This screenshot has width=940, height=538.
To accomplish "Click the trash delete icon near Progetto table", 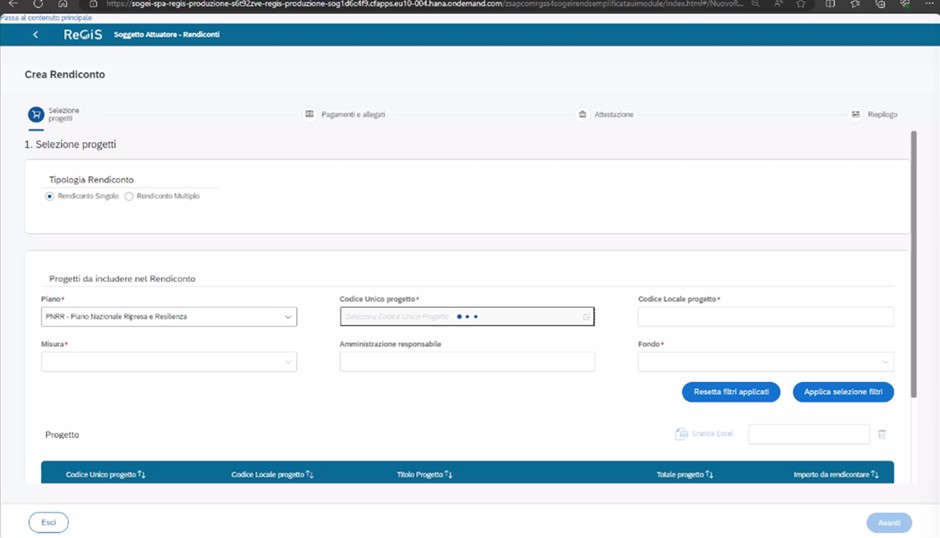I will [x=882, y=434].
